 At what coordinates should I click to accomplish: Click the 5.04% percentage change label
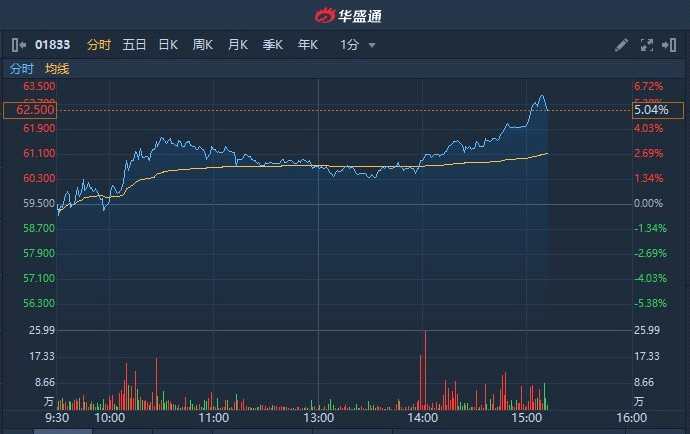point(649,110)
